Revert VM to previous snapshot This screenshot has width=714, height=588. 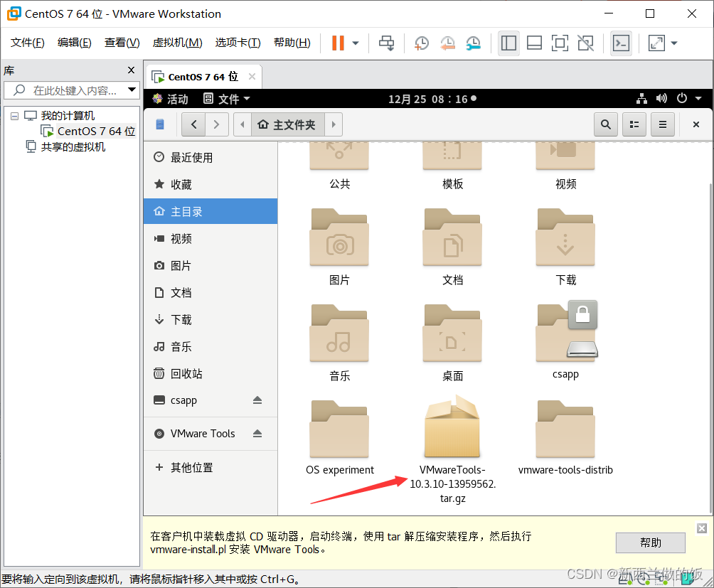[447, 43]
